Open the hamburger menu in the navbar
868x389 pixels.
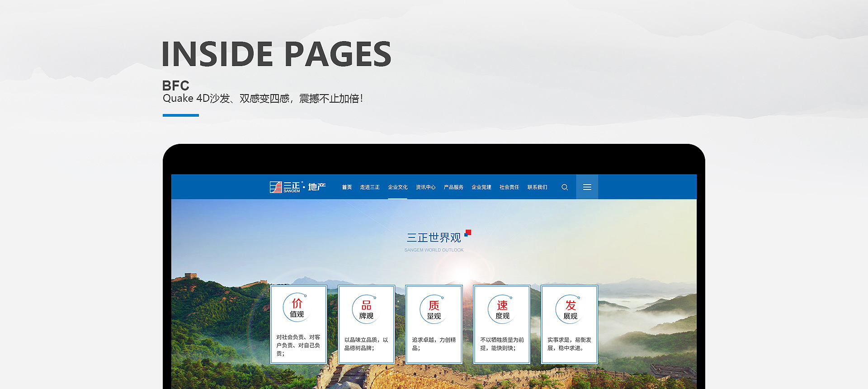[x=587, y=187]
